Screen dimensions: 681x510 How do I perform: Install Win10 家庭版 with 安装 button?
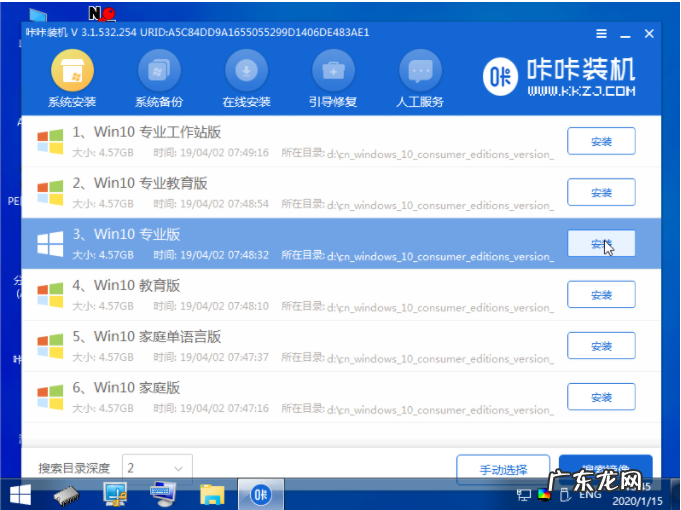tap(601, 397)
